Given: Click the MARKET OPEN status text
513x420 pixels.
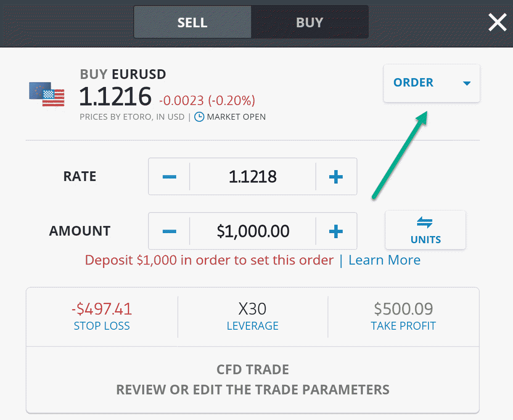Looking at the screenshot, I should tap(236, 117).
